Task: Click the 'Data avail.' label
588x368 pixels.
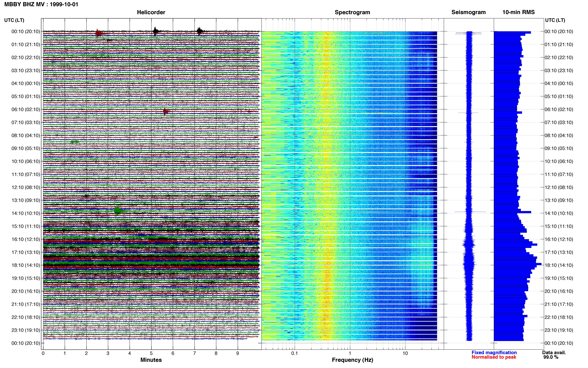Action: point(554,352)
